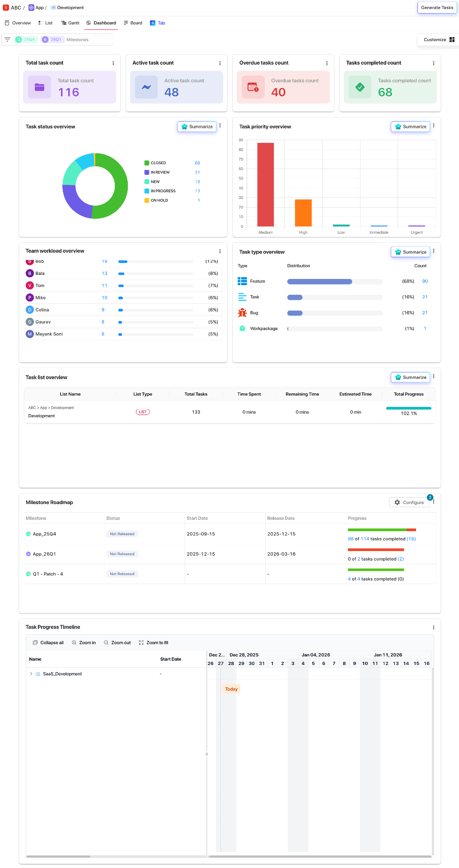
Task: Open Total task count card options menu
Action: (x=113, y=63)
